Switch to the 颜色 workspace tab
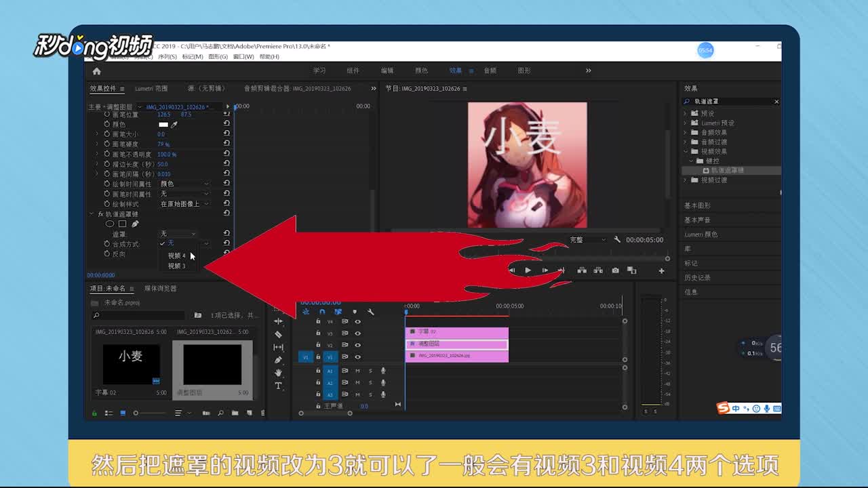 [x=421, y=71]
